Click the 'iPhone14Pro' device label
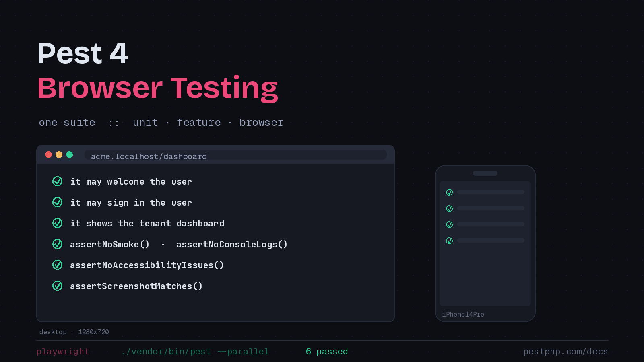The height and width of the screenshot is (362, 644). (x=463, y=314)
